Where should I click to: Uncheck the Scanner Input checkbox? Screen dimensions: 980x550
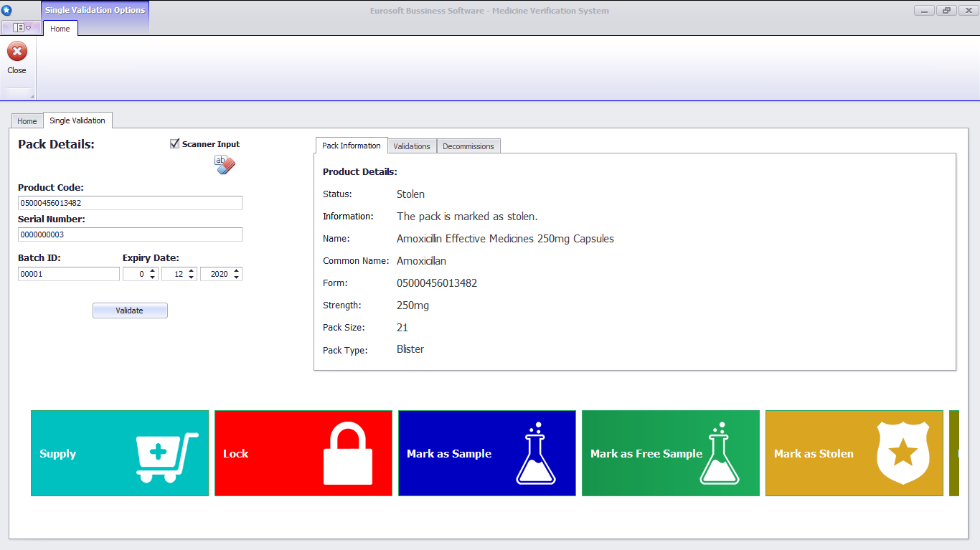click(174, 143)
